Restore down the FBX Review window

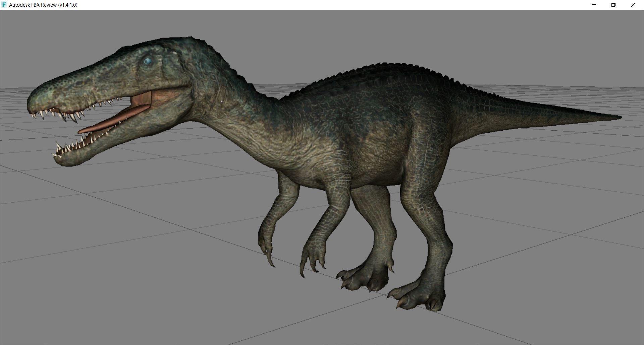click(613, 5)
